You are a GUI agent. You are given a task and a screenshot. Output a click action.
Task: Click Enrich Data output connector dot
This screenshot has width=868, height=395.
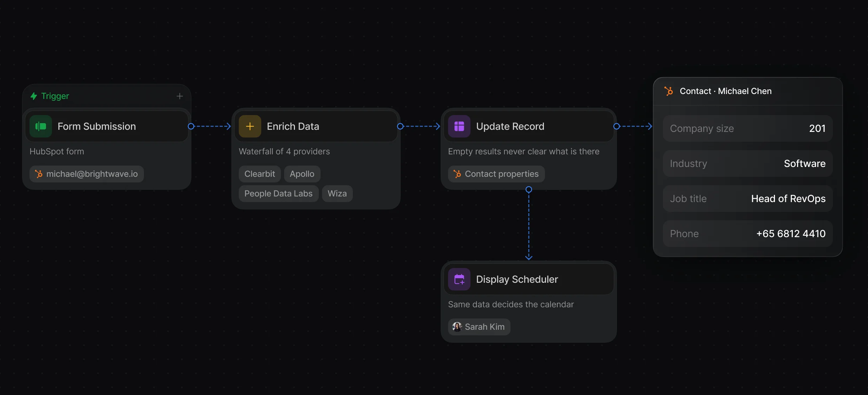click(x=400, y=126)
